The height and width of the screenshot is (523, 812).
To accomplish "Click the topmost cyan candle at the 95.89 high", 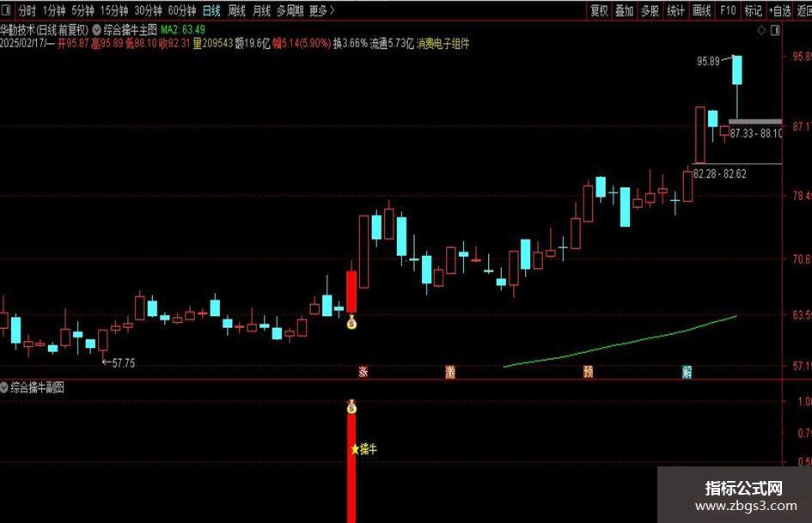I will point(737,70).
